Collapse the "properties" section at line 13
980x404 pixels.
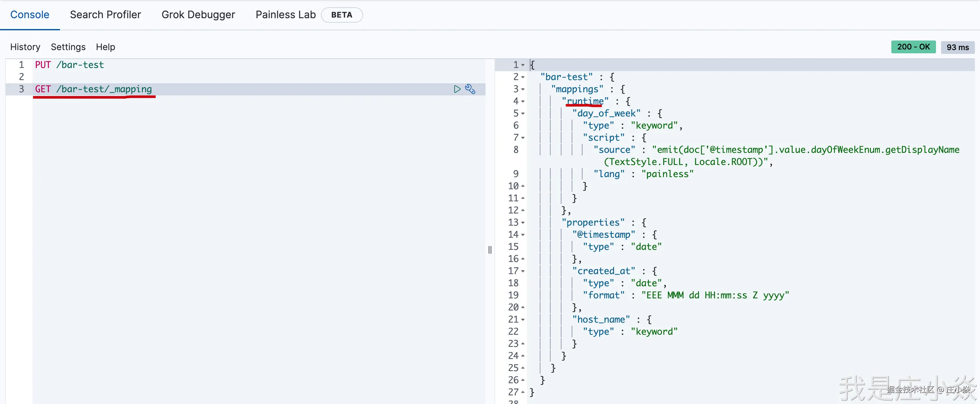click(523, 222)
